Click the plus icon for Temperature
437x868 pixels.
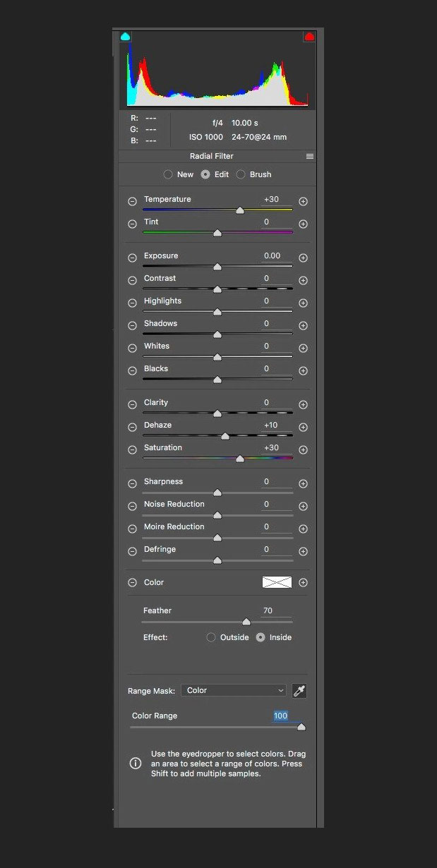point(303,201)
